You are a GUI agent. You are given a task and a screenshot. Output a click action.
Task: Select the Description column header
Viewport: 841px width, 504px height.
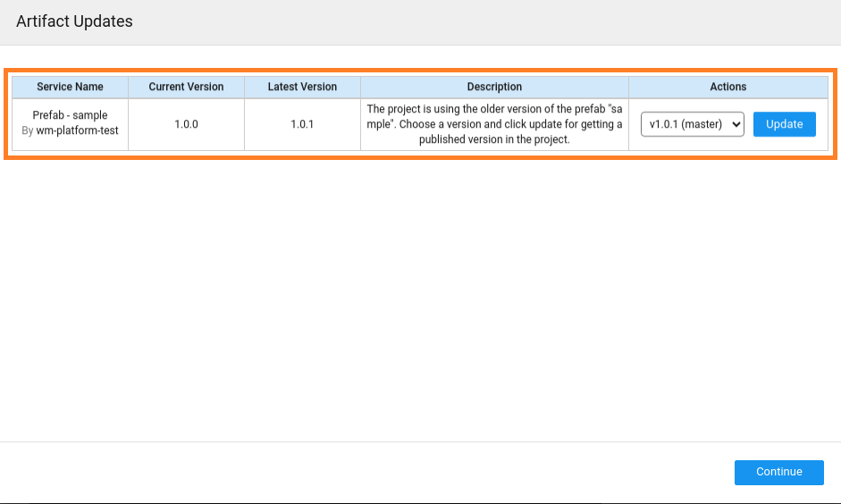(494, 87)
